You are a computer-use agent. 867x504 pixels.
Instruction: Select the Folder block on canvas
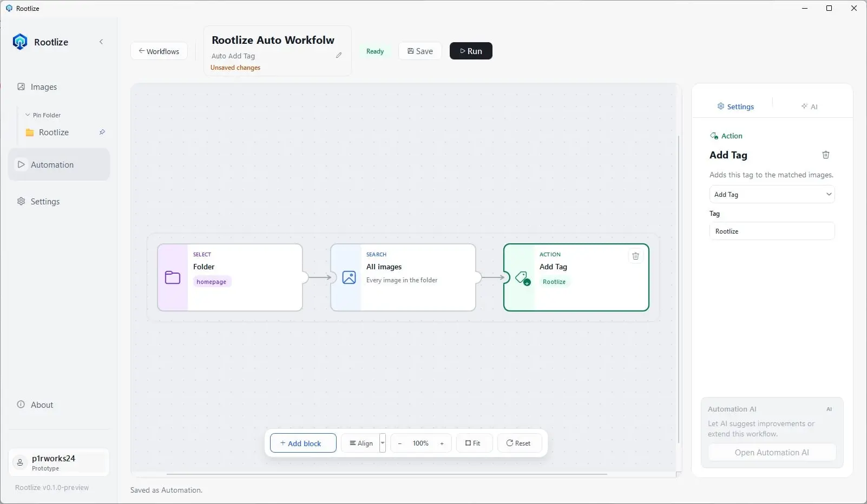click(230, 277)
